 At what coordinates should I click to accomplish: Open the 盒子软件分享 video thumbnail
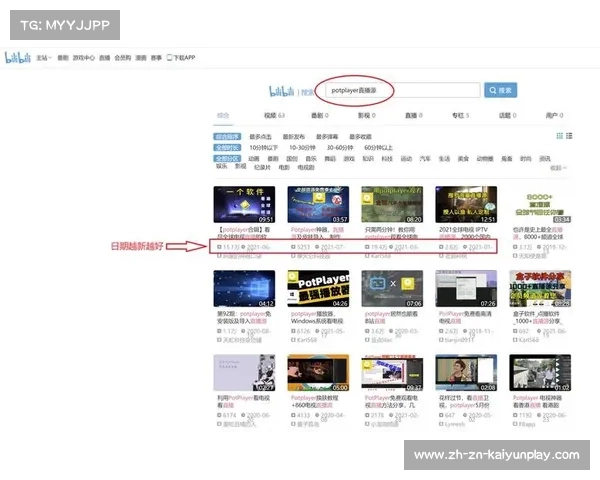[x=540, y=289]
